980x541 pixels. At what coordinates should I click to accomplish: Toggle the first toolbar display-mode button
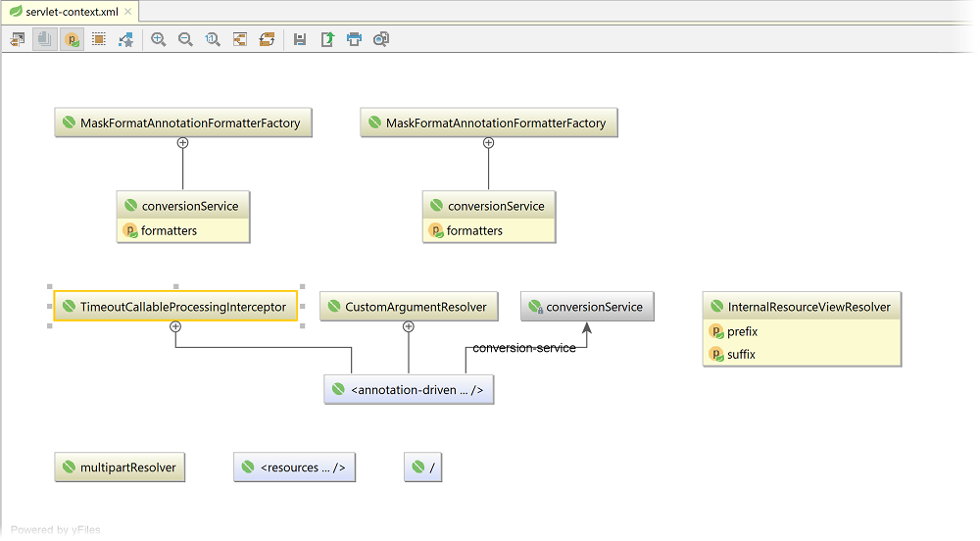[18, 39]
